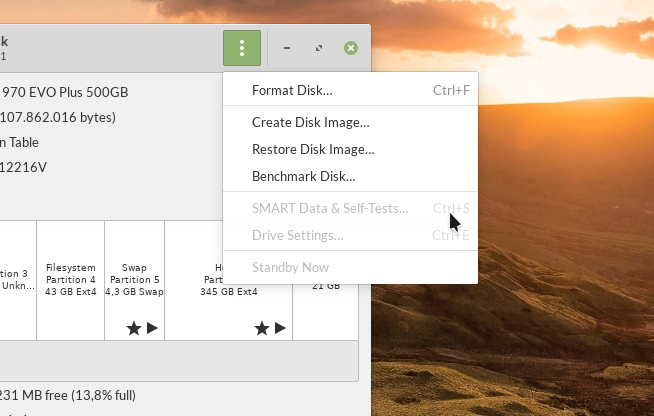Click the star icon in 345 GB Ext4 partition
This screenshot has height=416, width=654.
(x=262, y=328)
